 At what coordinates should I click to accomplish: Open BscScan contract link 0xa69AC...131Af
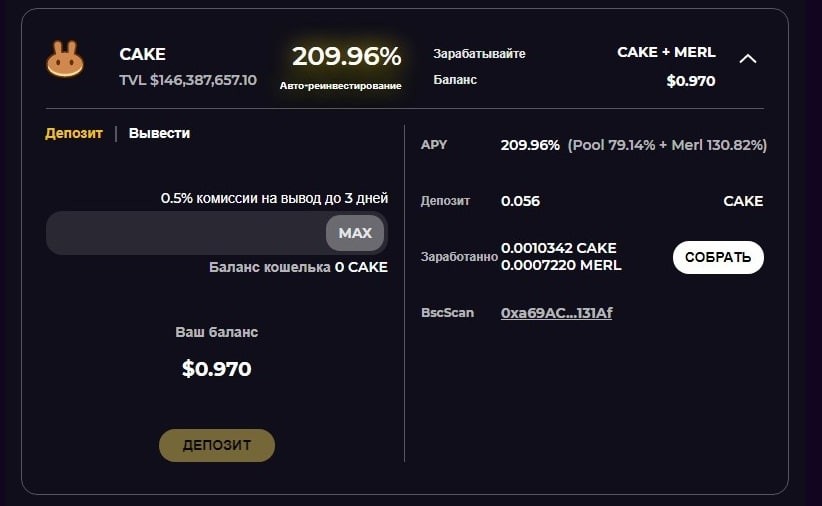coord(556,313)
